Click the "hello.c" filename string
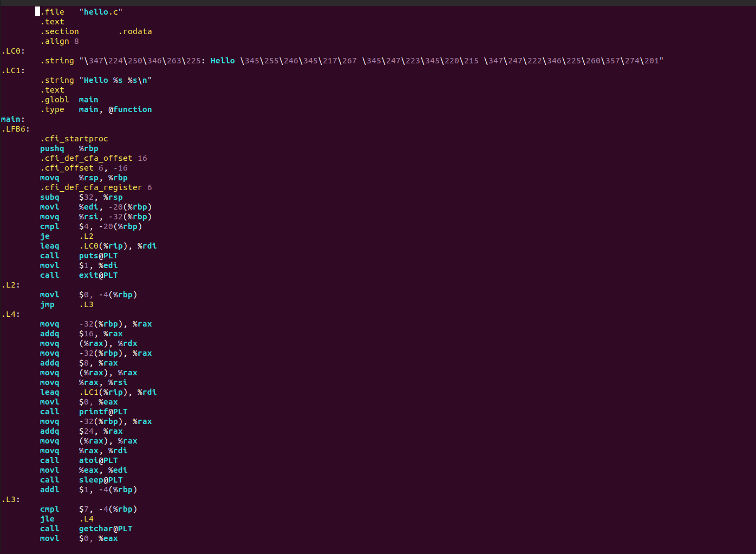This screenshot has width=756, height=554. [101, 12]
